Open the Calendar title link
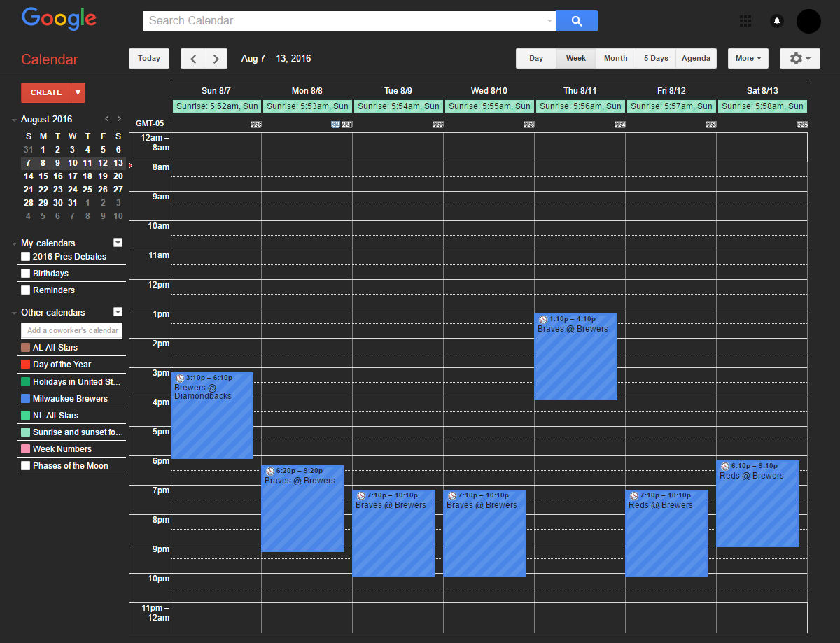This screenshot has height=643, width=840. click(x=50, y=59)
